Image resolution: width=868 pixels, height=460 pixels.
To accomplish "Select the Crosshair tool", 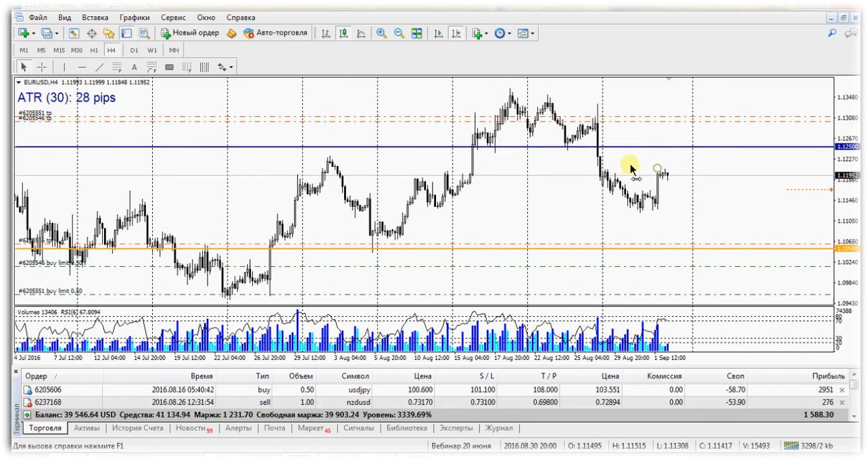I will click(41, 67).
